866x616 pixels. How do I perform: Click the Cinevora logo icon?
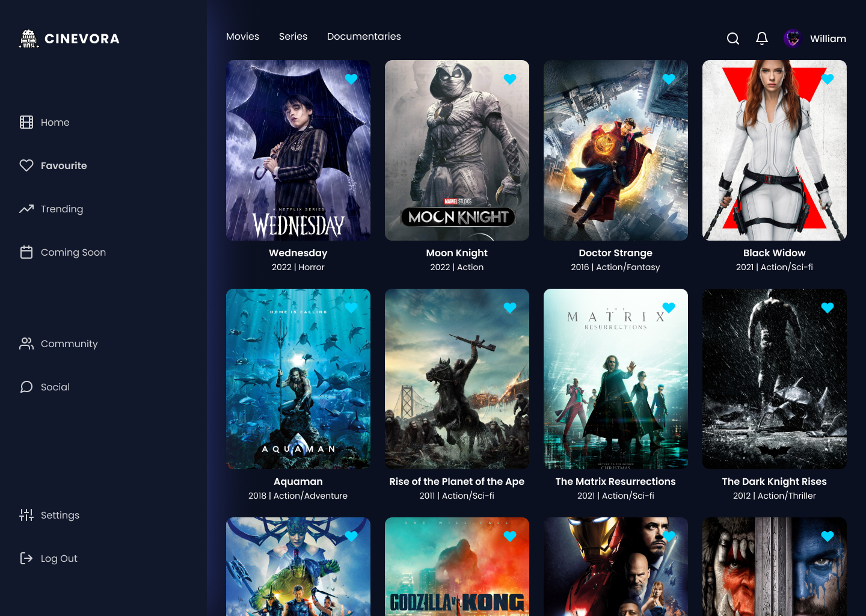point(28,38)
